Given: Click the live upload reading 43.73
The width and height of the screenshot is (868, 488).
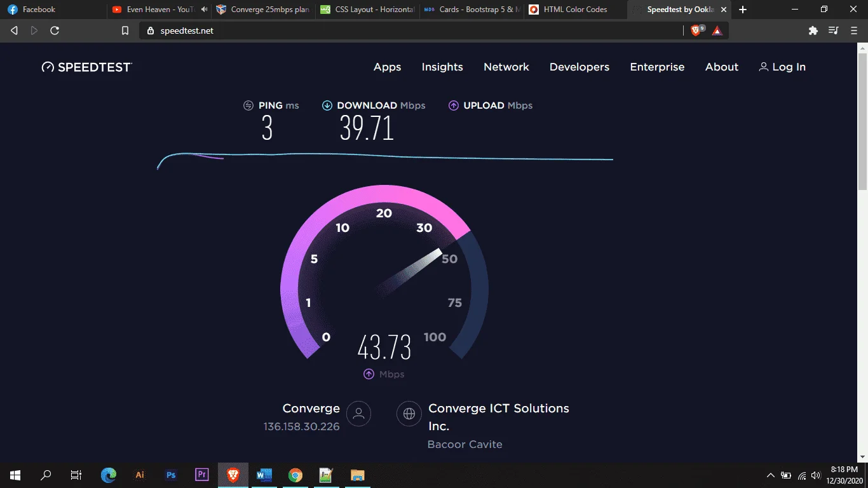Looking at the screenshot, I should coord(384,347).
